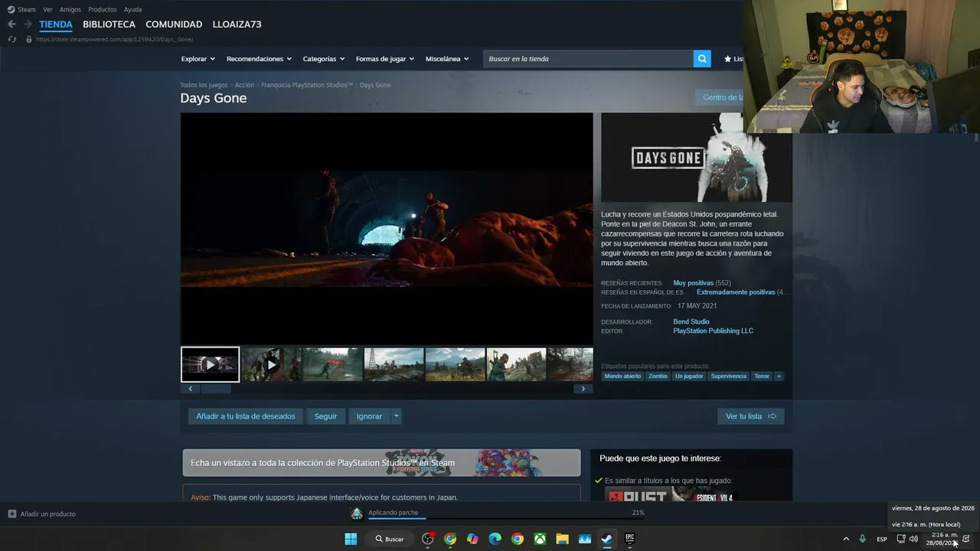Screen dimensions: 980x551
Task: Switch to the TIENDA tab
Action: tap(56, 24)
